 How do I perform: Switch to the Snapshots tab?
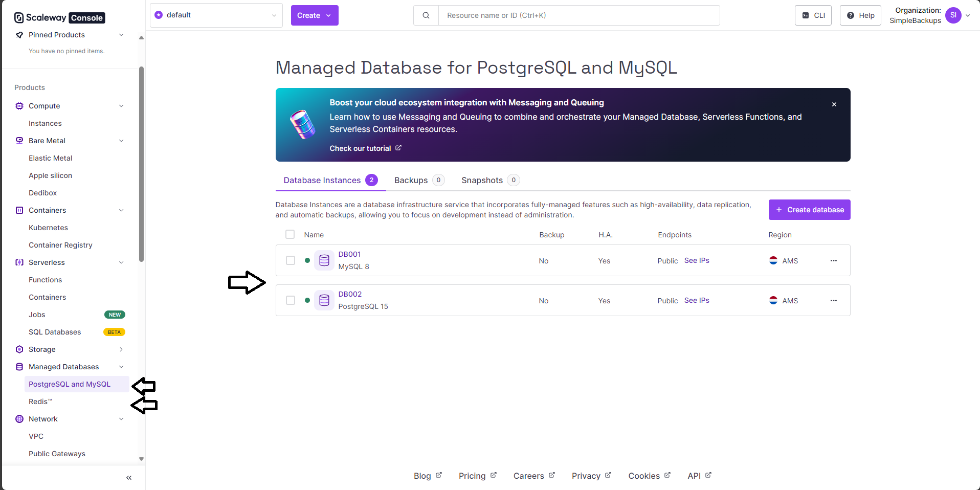(481, 180)
